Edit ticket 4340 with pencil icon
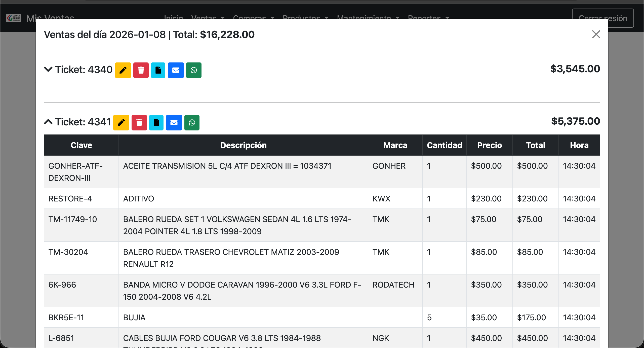Image resolution: width=644 pixels, height=348 pixels. click(123, 70)
